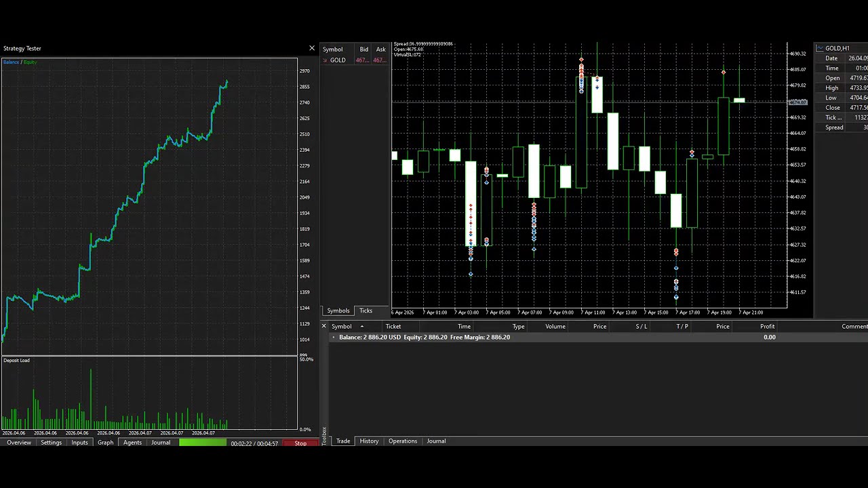This screenshot has height=488, width=868.
Task: Click the High price row in Data Window
Action: click(841, 88)
